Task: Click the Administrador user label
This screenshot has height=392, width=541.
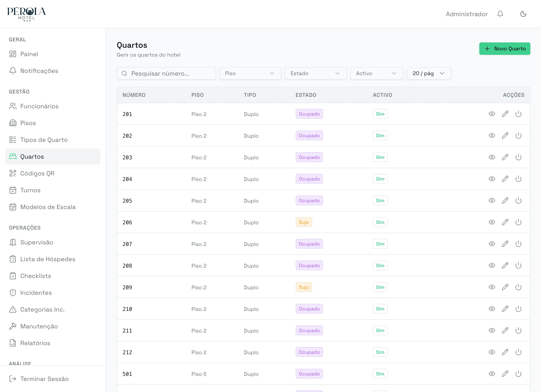Action: [467, 14]
